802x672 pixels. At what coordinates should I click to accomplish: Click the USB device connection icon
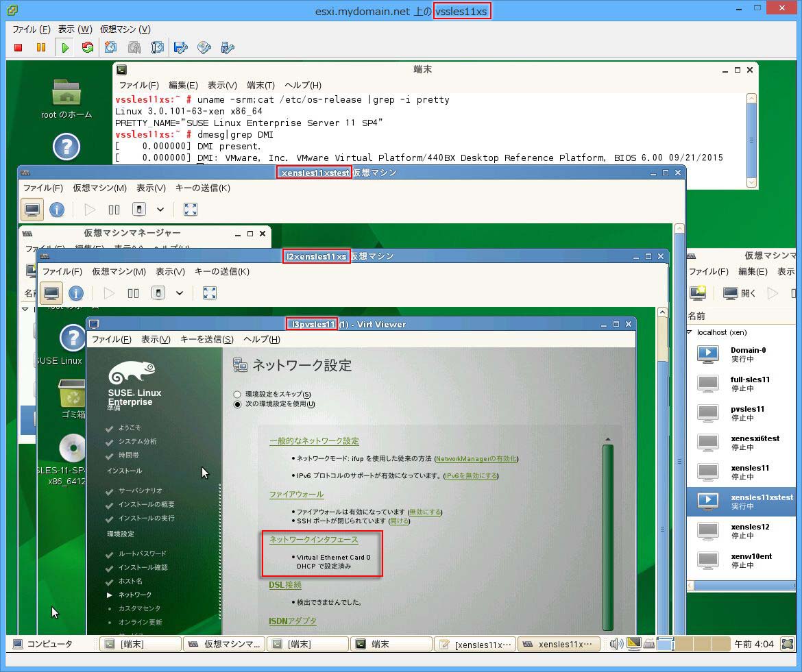(x=228, y=47)
